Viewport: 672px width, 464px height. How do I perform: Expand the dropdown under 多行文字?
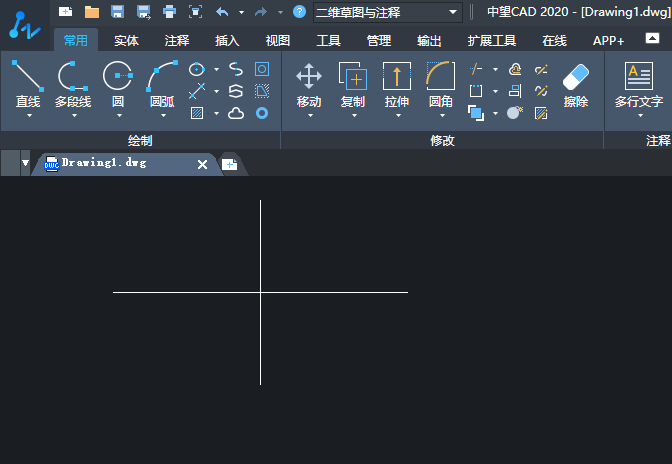[x=640, y=116]
